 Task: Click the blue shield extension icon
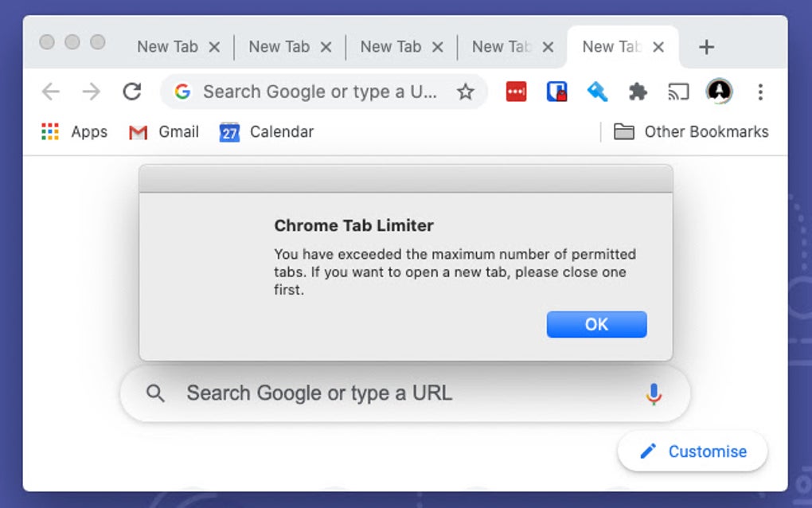[x=557, y=92]
